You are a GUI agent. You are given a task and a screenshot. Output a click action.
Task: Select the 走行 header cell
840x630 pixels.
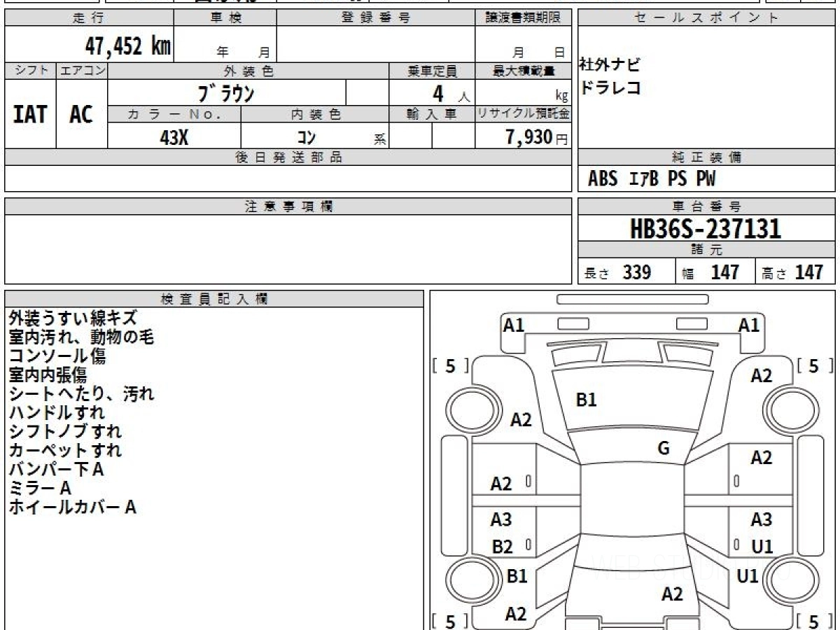[x=88, y=18]
